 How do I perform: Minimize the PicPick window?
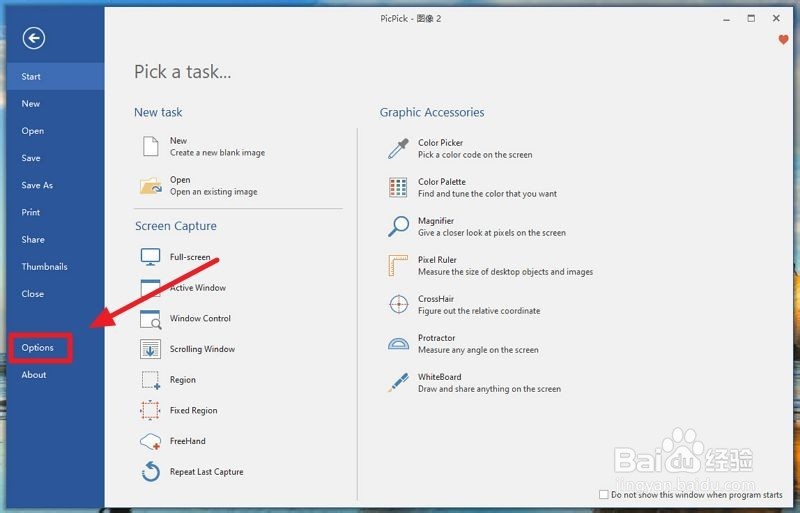727,19
